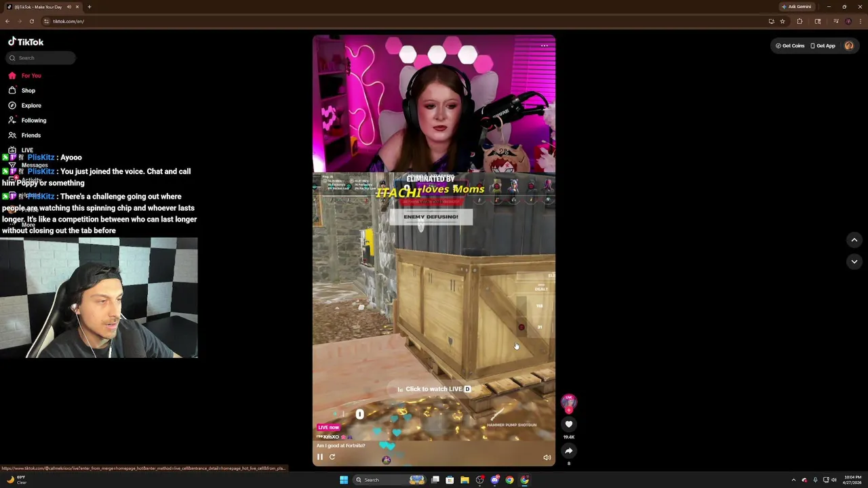Click the compass icon beside Explore
The image size is (868, 488).
[12, 105]
